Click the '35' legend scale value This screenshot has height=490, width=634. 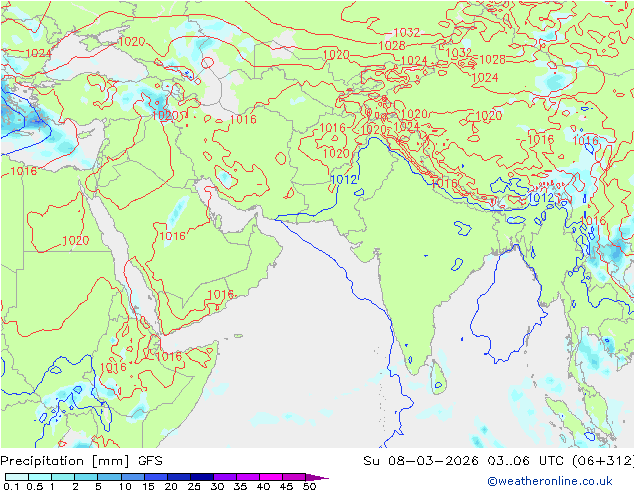point(240,486)
